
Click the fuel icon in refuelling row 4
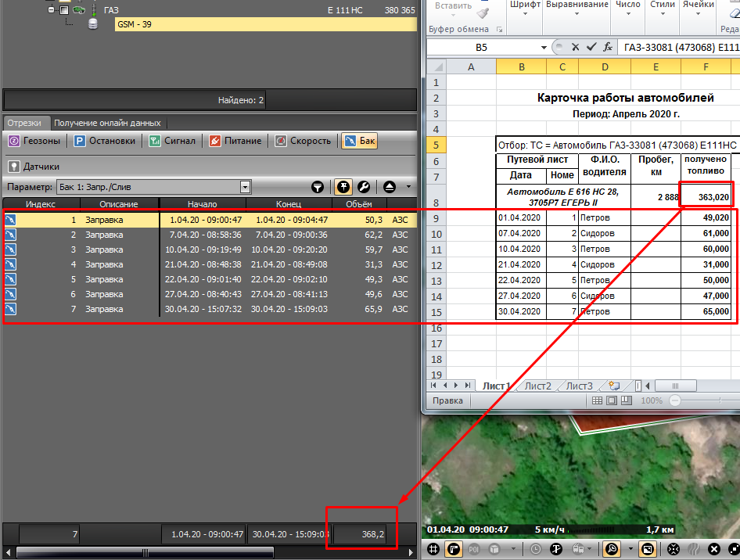[x=10, y=264]
